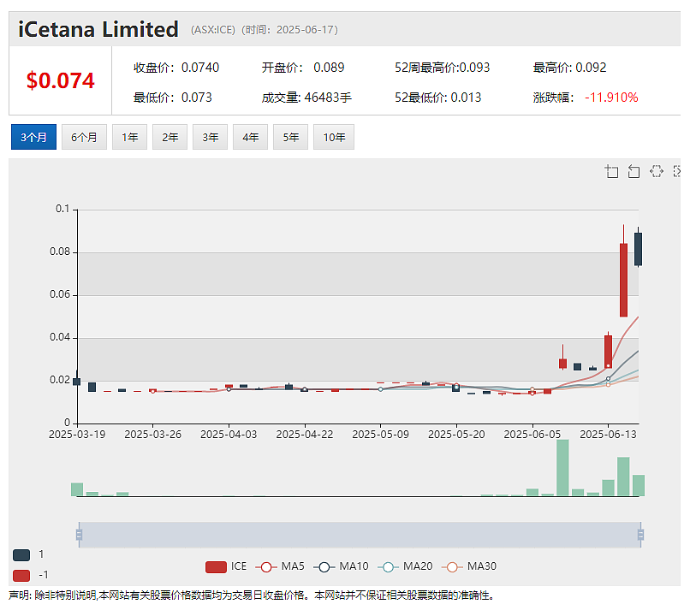Click the restore chart icon
Screen dimensions: 690x616
[x=656, y=171]
